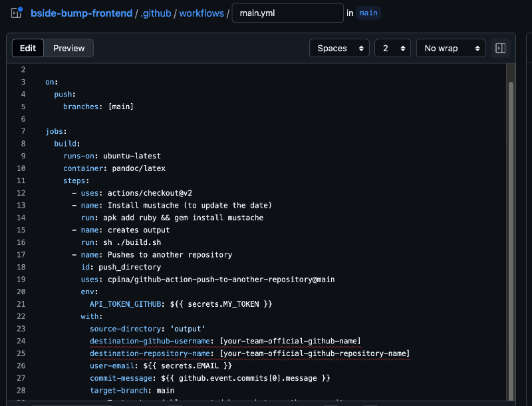532x406 pixels.
Task: Click 'branches: [main]' on line 5
Action: (x=98, y=106)
